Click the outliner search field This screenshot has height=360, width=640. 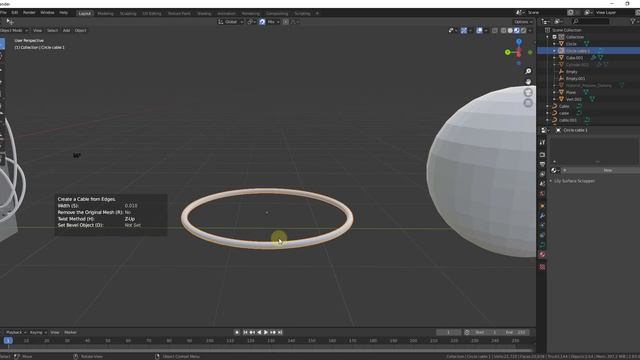click(591, 21)
